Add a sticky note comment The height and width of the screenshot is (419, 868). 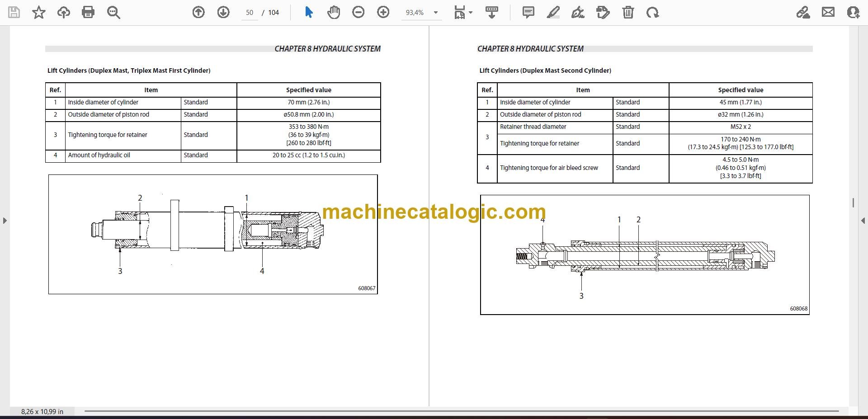528,12
